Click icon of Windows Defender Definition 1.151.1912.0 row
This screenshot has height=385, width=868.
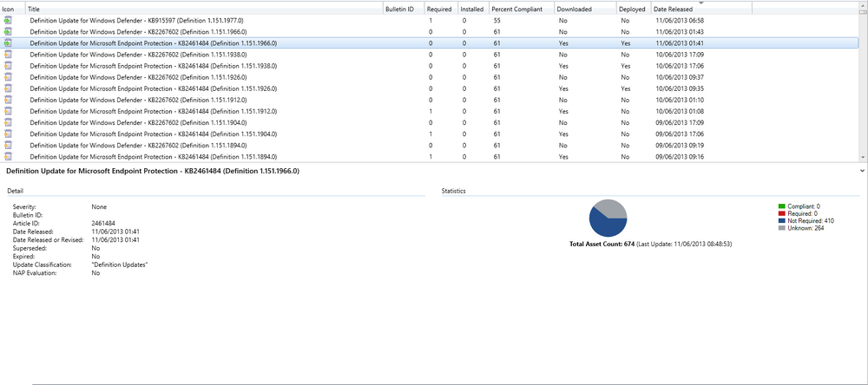(x=8, y=100)
